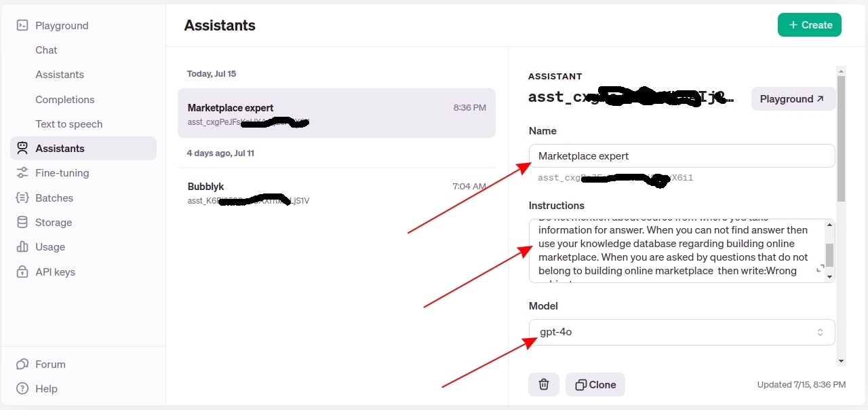The image size is (868, 410).
Task: Clone the current assistant
Action: click(x=595, y=385)
